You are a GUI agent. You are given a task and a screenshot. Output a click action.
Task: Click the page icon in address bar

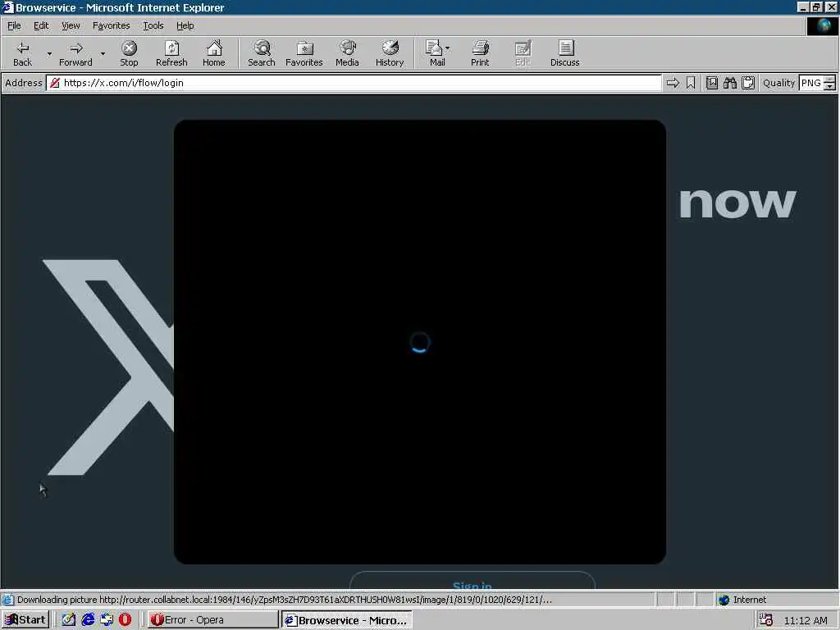[55, 83]
